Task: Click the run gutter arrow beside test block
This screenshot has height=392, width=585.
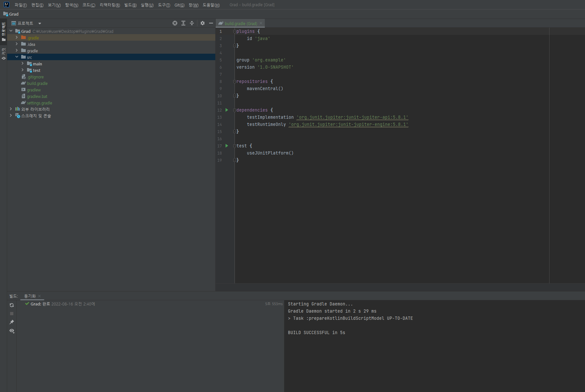Action: click(x=227, y=146)
